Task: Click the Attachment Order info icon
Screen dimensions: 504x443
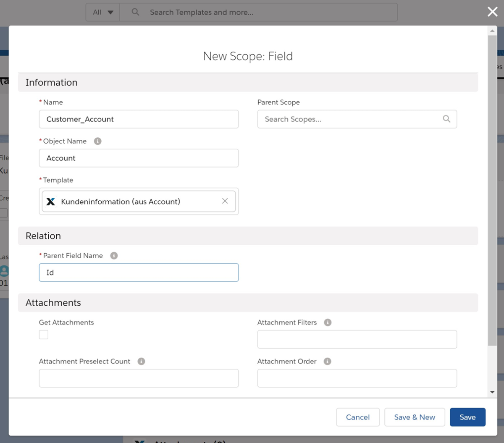Action: pos(327,362)
